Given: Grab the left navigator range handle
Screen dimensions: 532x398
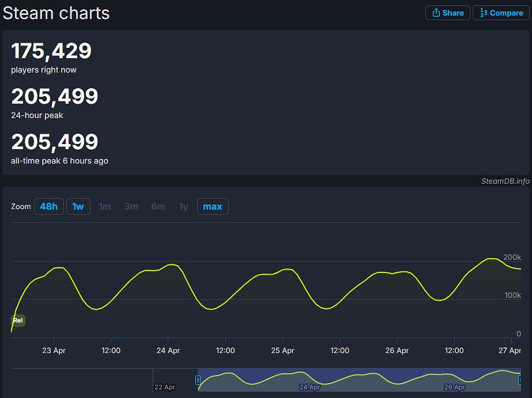Looking at the screenshot, I should coord(198,380).
